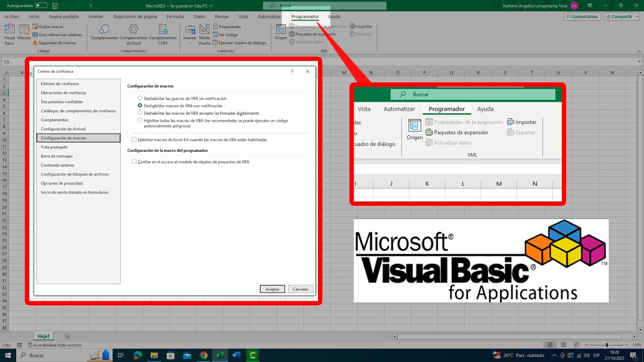The width and height of the screenshot is (644, 362).
Task: Click Aceptar in Centro de confianza
Action: click(272, 289)
